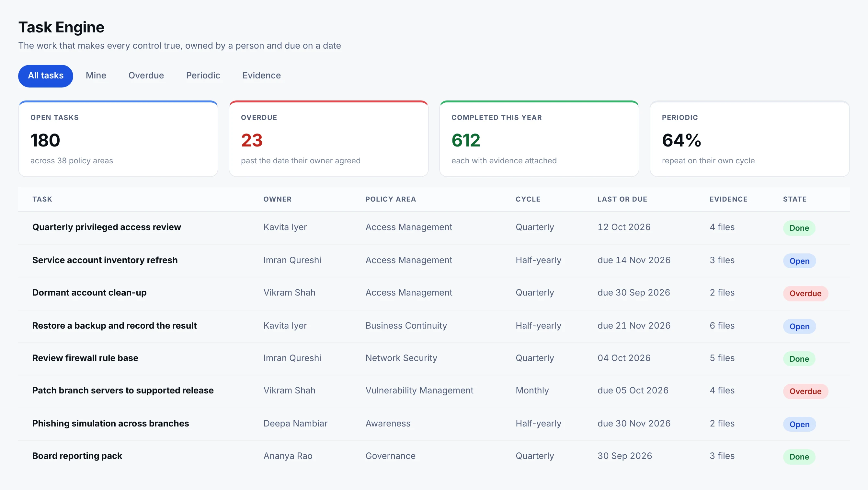Open Restore a backup and record the result
The width and height of the screenshot is (868, 490).
(x=114, y=325)
